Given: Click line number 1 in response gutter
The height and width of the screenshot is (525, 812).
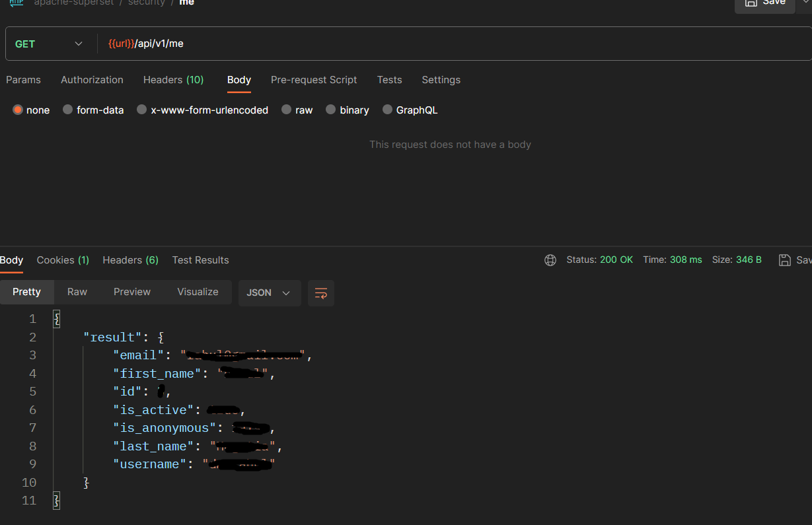Looking at the screenshot, I should click(x=32, y=319).
